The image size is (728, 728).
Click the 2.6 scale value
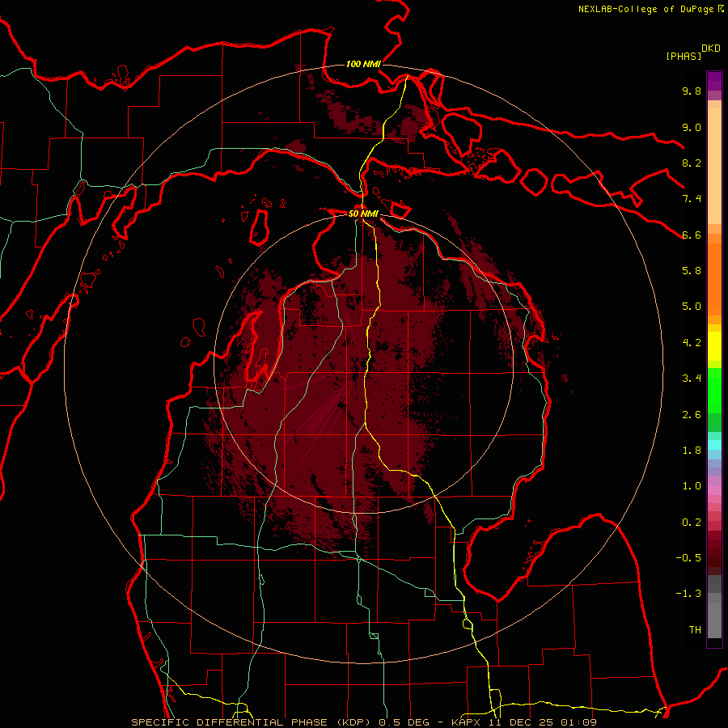pyautogui.click(x=692, y=415)
